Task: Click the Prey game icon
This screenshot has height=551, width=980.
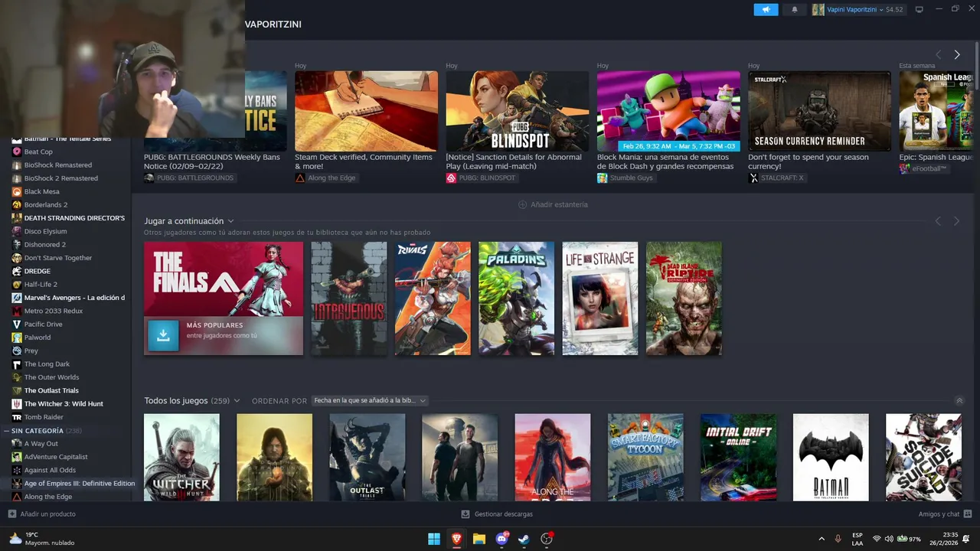Action: pos(17,350)
